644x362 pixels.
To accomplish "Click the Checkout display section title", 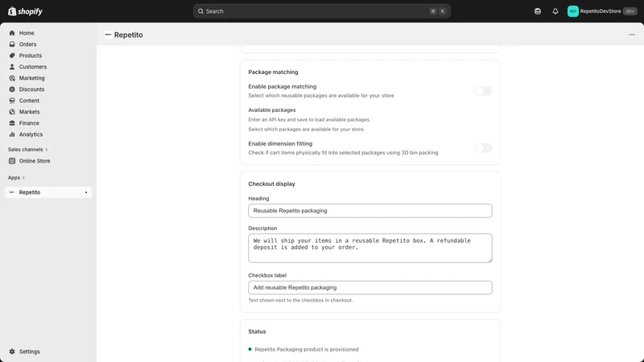I will [271, 184].
